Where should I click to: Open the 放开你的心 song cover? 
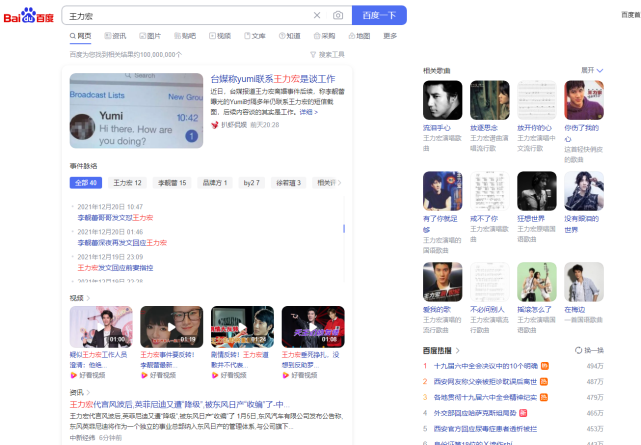pos(537,100)
